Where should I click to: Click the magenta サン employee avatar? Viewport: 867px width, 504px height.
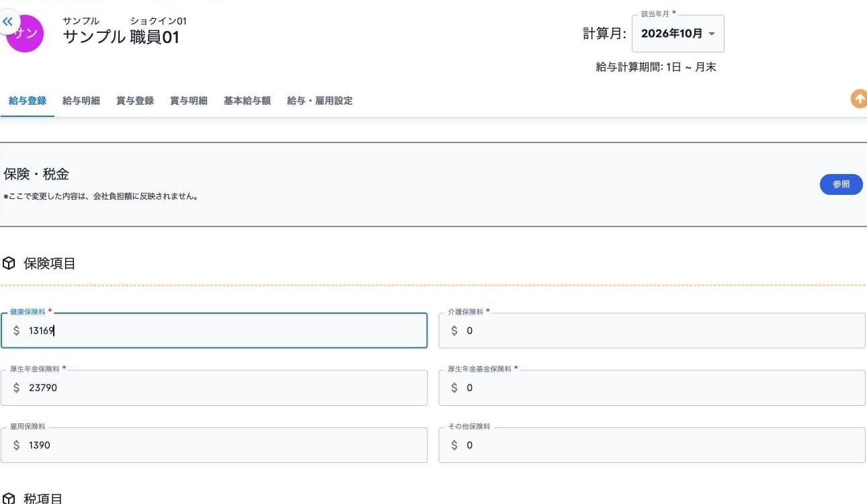(x=25, y=34)
